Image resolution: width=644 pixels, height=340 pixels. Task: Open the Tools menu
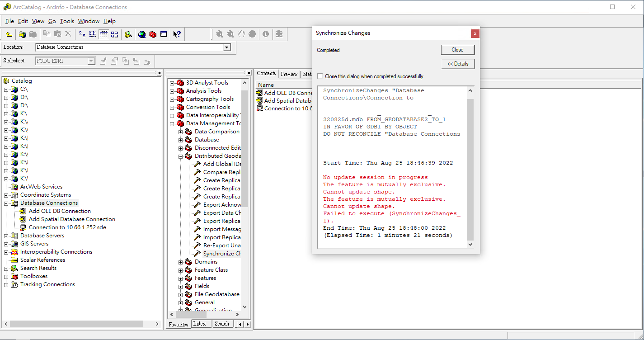[67, 21]
